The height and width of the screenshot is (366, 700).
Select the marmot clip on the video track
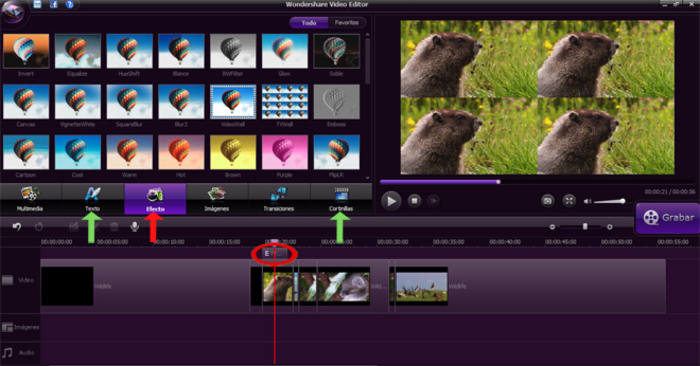coord(278,286)
